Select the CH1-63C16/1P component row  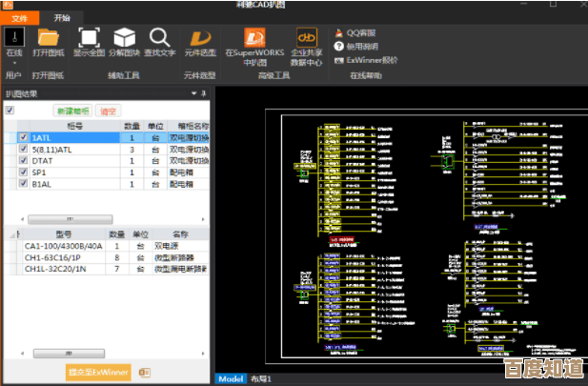[x=59, y=257]
